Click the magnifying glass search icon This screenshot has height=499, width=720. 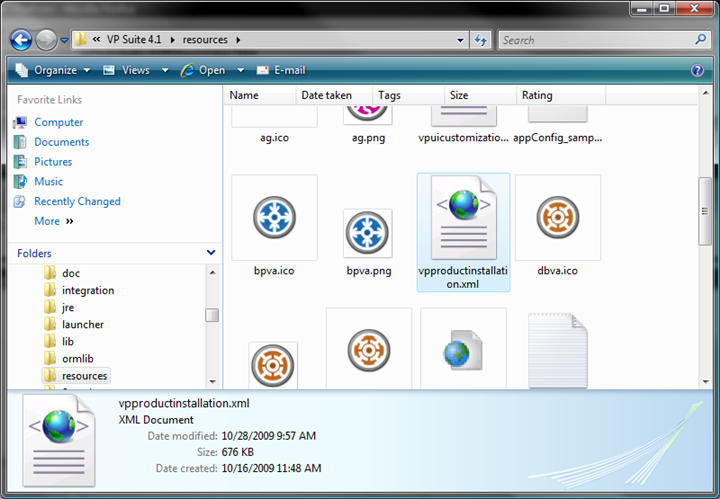(701, 39)
